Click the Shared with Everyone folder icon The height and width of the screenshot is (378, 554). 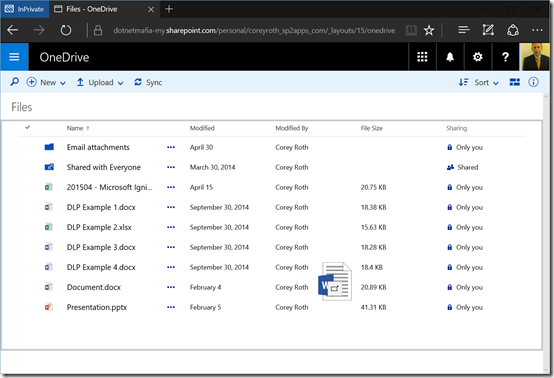[x=49, y=167]
